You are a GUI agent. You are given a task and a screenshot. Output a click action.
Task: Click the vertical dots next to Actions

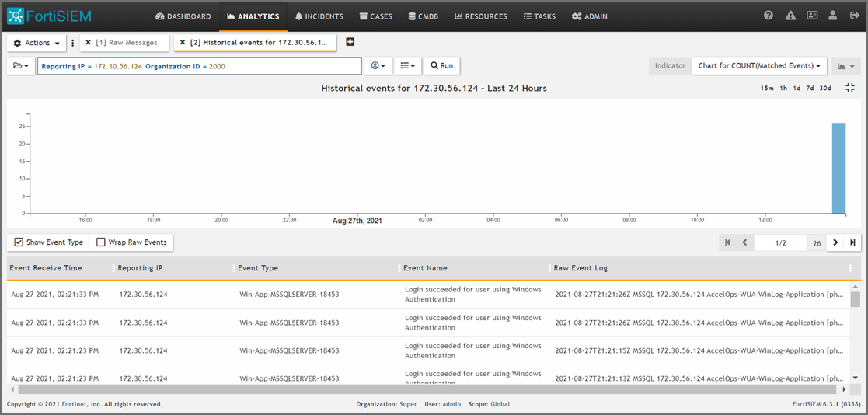pos(72,43)
